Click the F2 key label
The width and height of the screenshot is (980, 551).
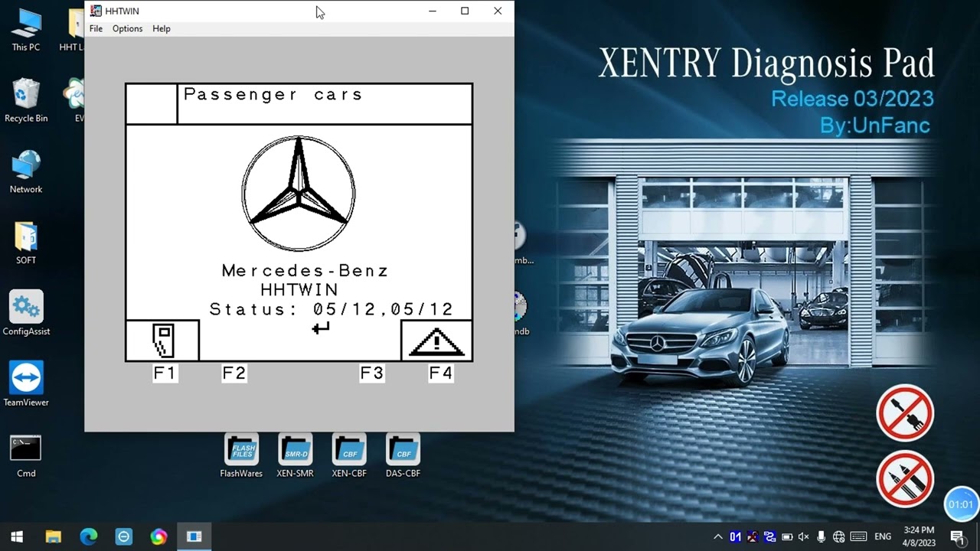(234, 373)
